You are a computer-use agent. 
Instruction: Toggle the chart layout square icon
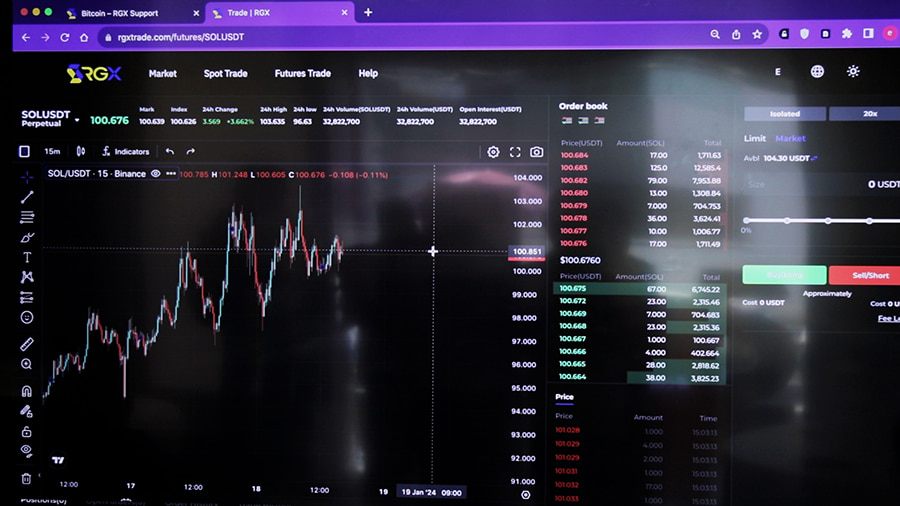tap(24, 151)
